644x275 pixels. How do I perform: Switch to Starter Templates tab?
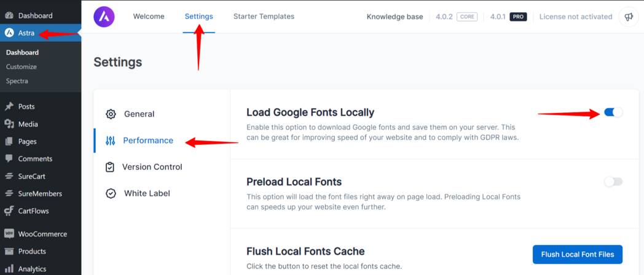[264, 17]
